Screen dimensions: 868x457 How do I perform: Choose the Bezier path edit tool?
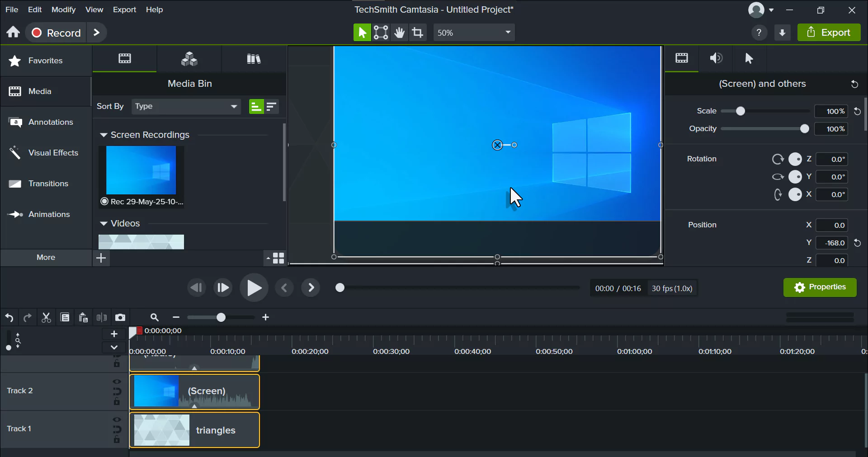point(381,33)
